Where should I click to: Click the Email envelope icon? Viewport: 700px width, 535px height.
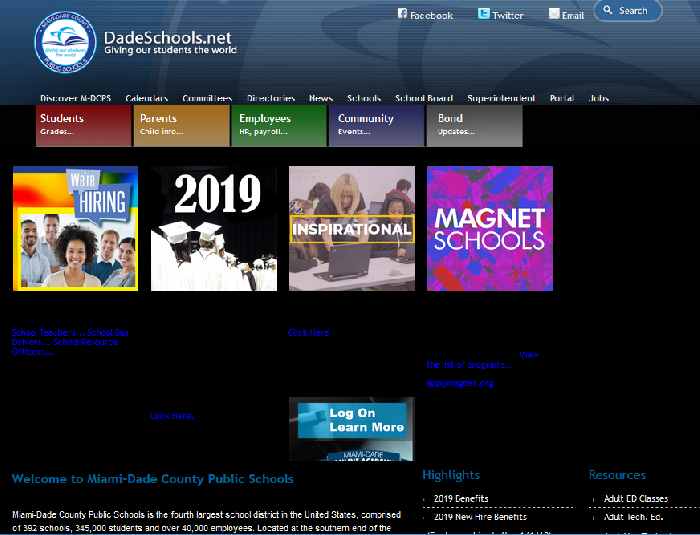[554, 13]
